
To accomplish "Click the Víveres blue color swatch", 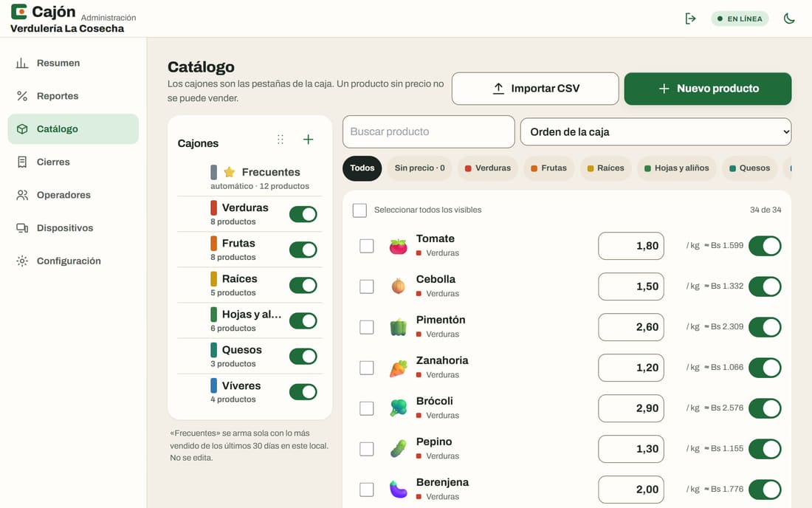I will (x=213, y=385).
